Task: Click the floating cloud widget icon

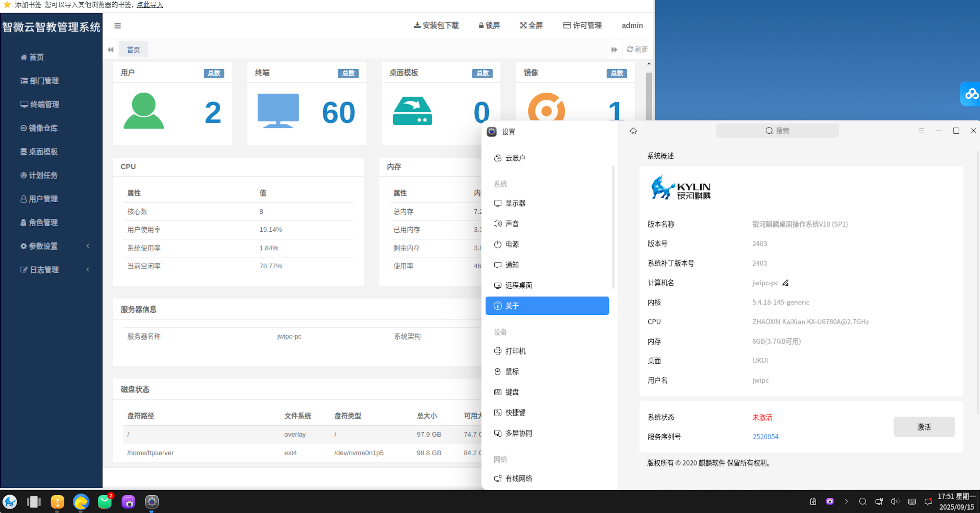Action: coord(971,94)
